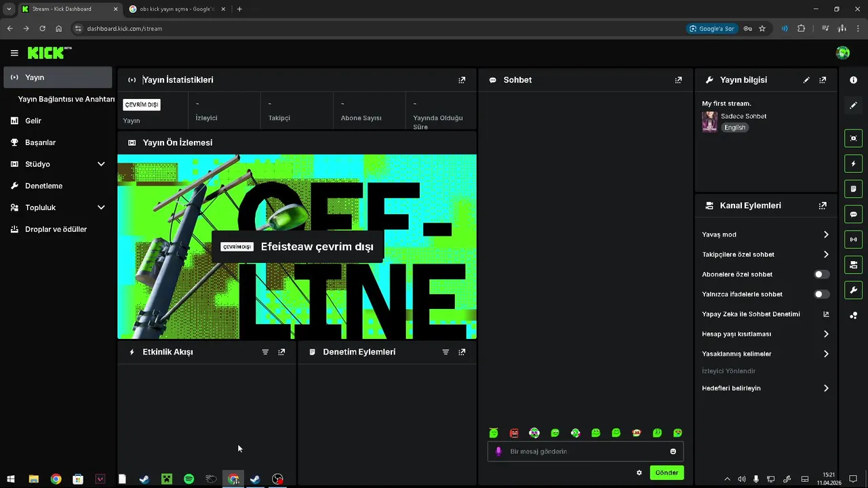
Task: Toggle the broadcast stats widget in right sidebar
Action: point(853,239)
